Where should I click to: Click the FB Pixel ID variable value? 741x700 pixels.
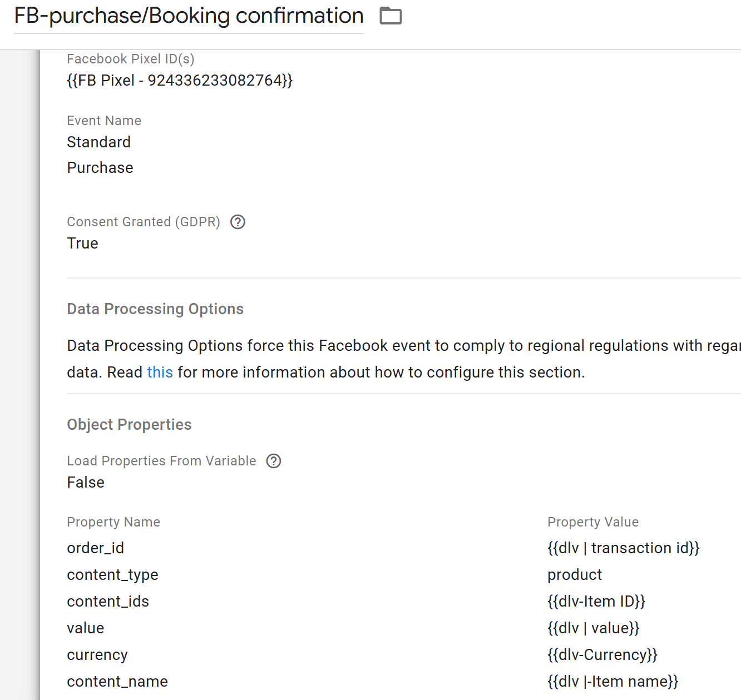(180, 81)
